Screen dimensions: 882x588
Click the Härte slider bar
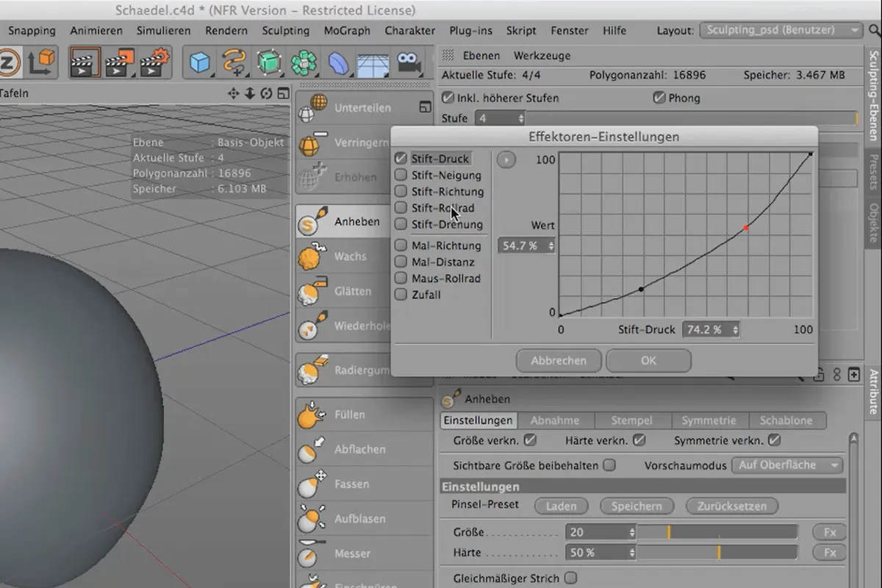point(717,552)
